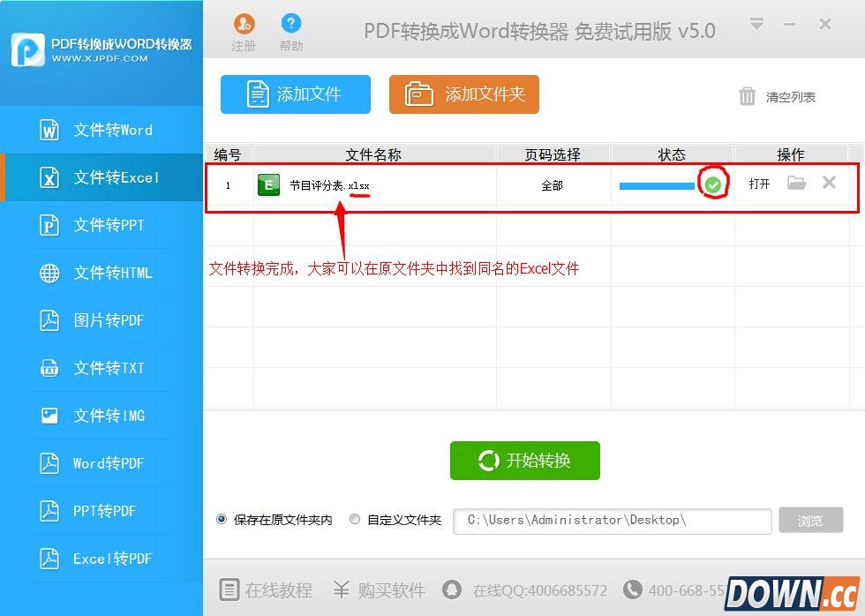Remove 节目评分表 using the X icon
This screenshot has height=616, width=865.
(830, 183)
